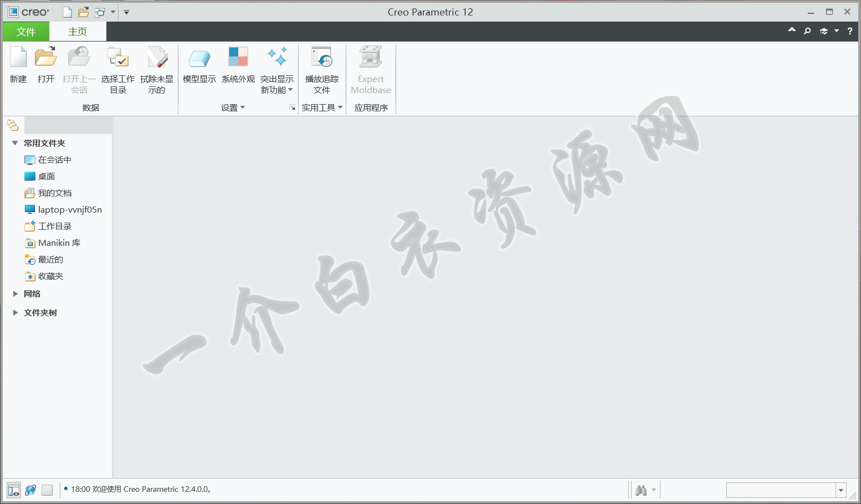The height and width of the screenshot is (504, 861).
Task: Toggle navigator display icon in status bar
Action: tap(14, 490)
